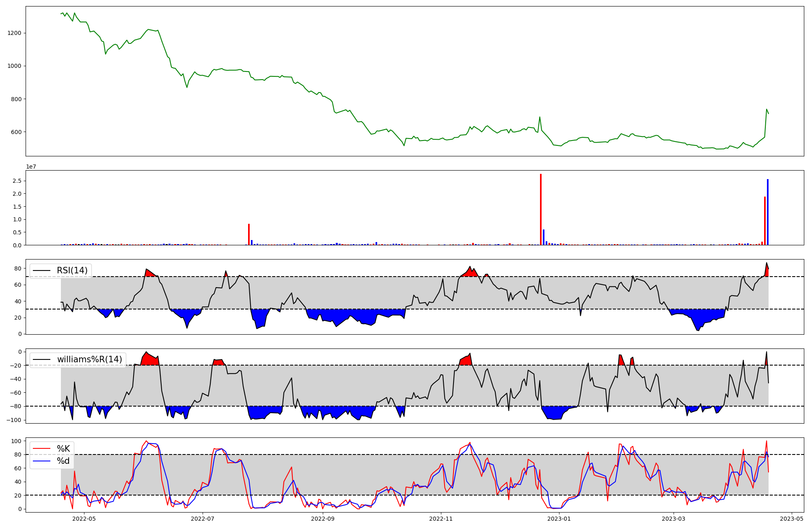Select the blue %d legend line sample

[x=41, y=461]
